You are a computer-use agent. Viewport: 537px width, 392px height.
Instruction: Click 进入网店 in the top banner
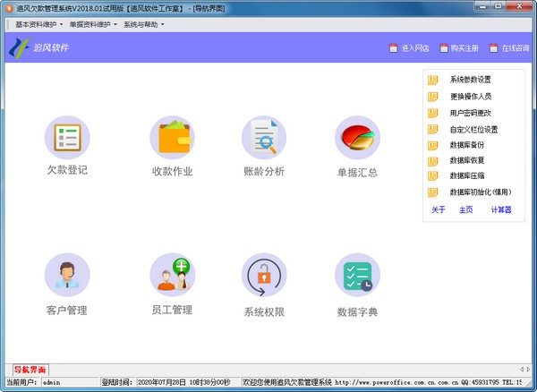pyautogui.click(x=409, y=48)
